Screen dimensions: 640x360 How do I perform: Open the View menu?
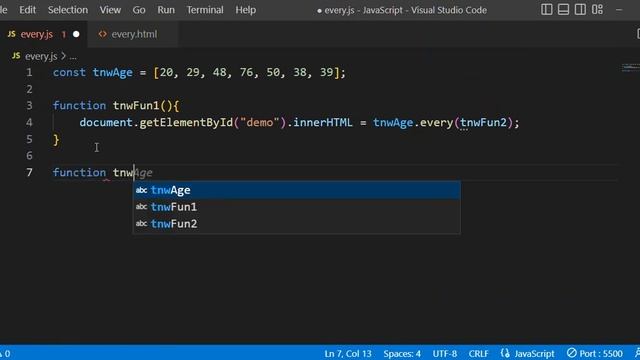(x=110, y=10)
